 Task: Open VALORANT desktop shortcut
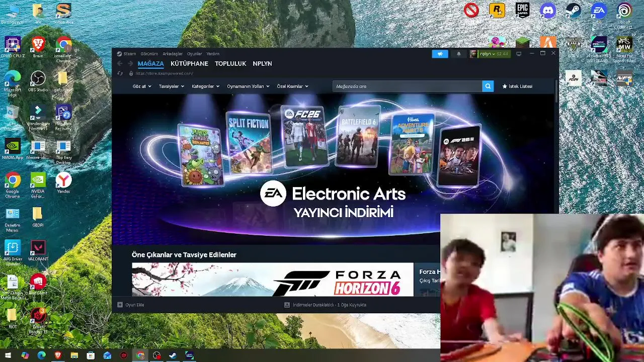[x=38, y=250]
